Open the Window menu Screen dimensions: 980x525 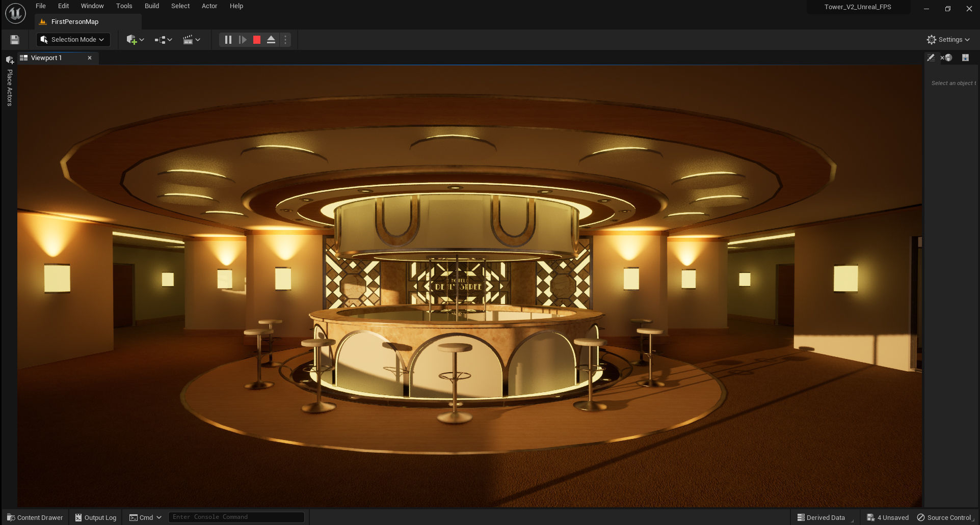92,6
